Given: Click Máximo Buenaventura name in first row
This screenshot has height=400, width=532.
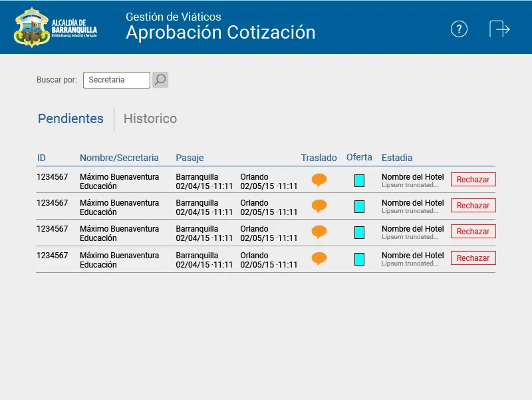Looking at the screenshot, I should click(120, 177).
